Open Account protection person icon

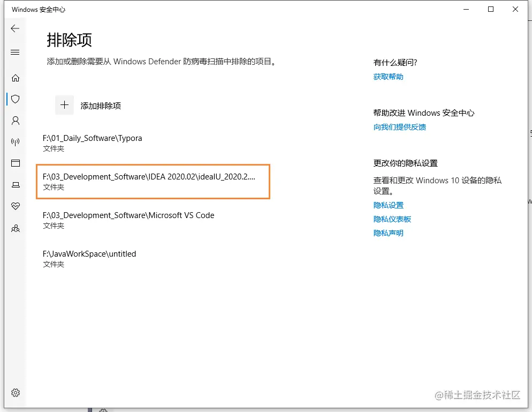click(x=16, y=121)
